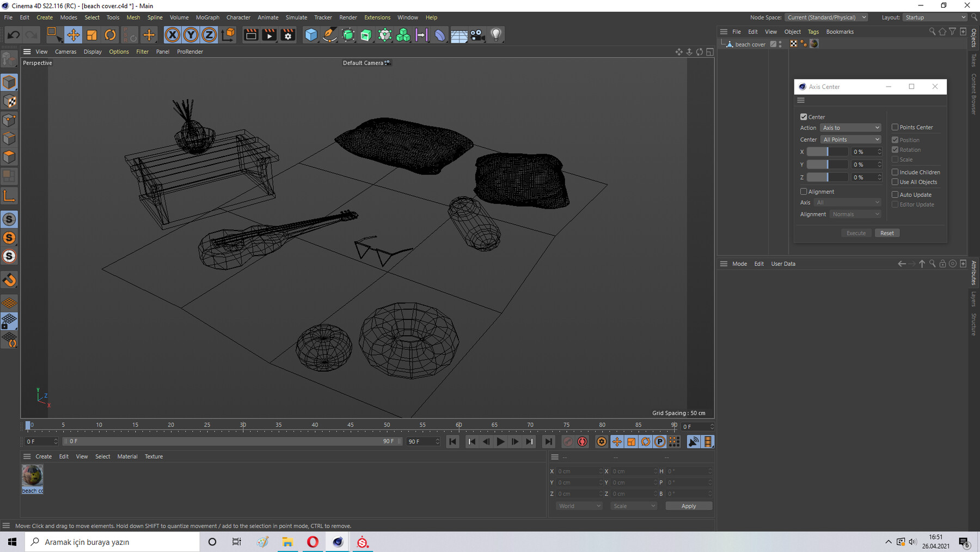Toggle the Auto Update checkbox

pyautogui.click(x=895, y=195)
